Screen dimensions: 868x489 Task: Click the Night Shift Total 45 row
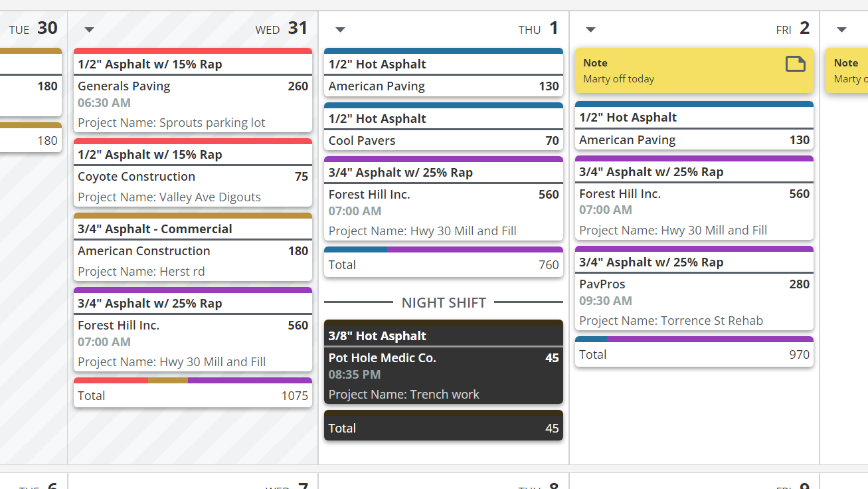click(443, 428)
